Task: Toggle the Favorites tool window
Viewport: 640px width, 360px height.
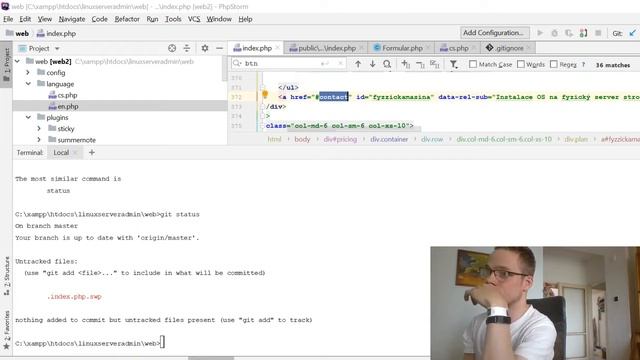Action: click(x=6, y=330)
